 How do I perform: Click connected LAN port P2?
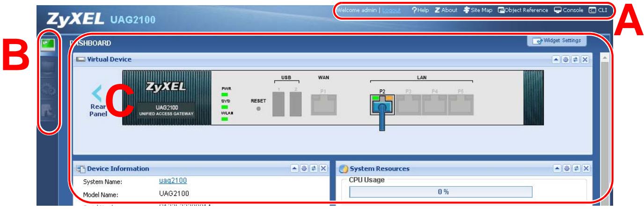point(382,104)
